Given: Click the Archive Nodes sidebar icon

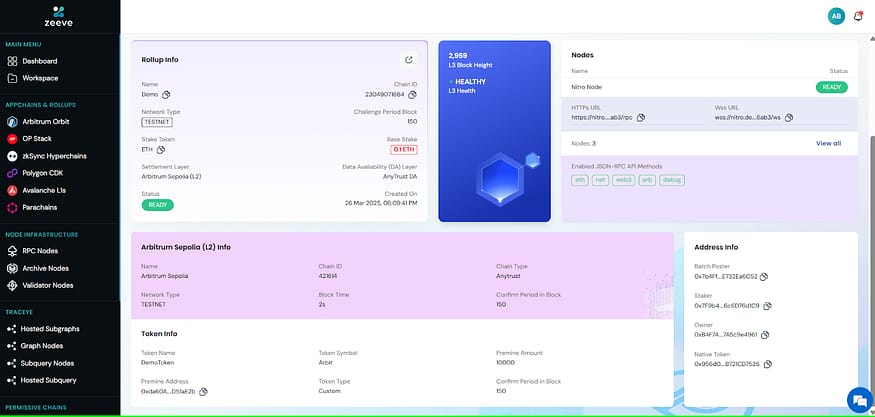Looking at the screenshot, I should 12,269.
